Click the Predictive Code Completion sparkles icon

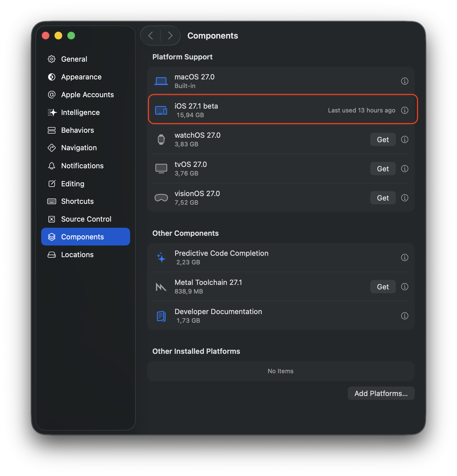tap(161, 257)
